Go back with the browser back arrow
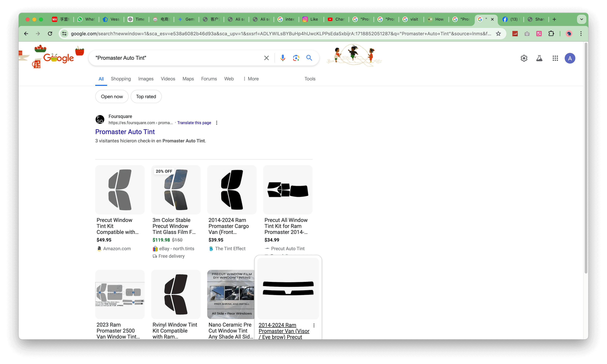607x364 pixels. coord(26,34)
